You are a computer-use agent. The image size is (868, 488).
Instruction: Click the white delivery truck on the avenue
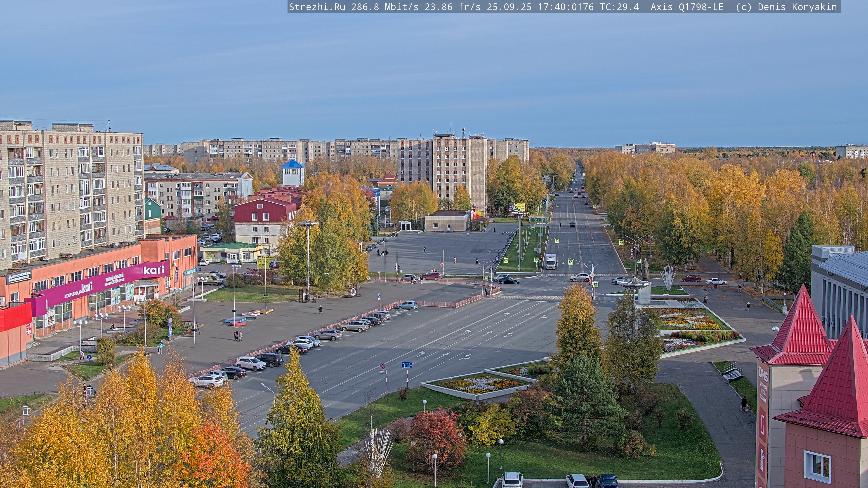pyautogui.click(x=550, y=261)
